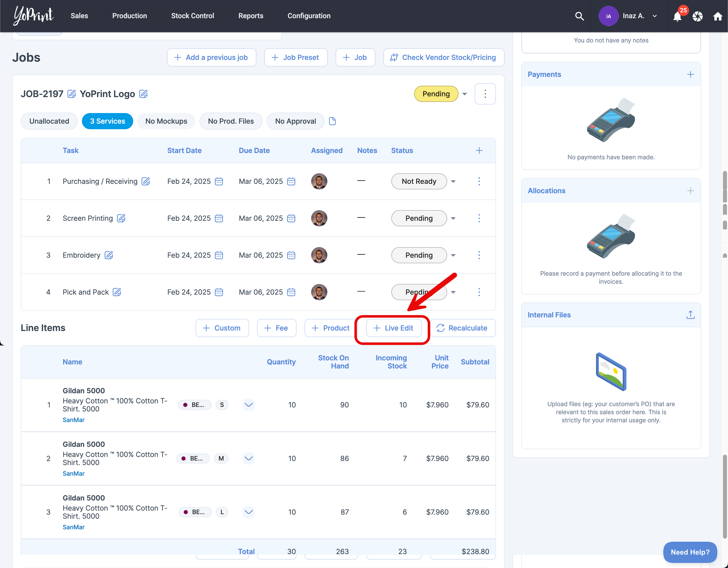This screenshot has height=568, width=728.
Task: Add a Custom line item
Action: click(222, 328)
